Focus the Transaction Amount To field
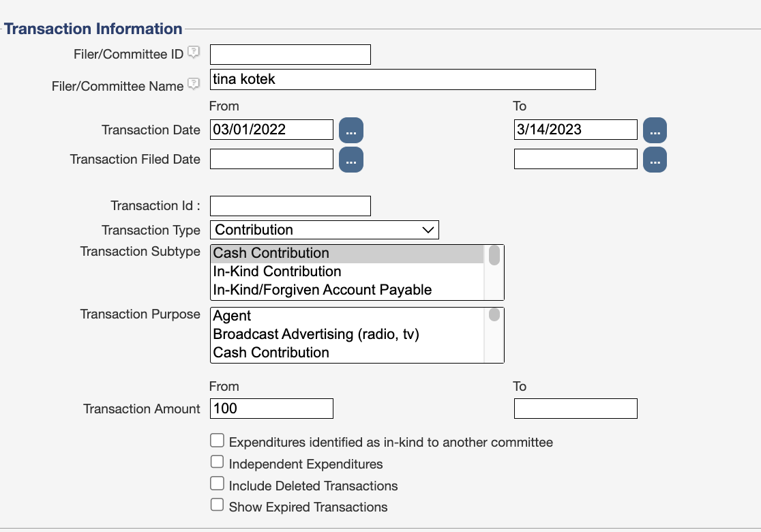 coord(576,409)
